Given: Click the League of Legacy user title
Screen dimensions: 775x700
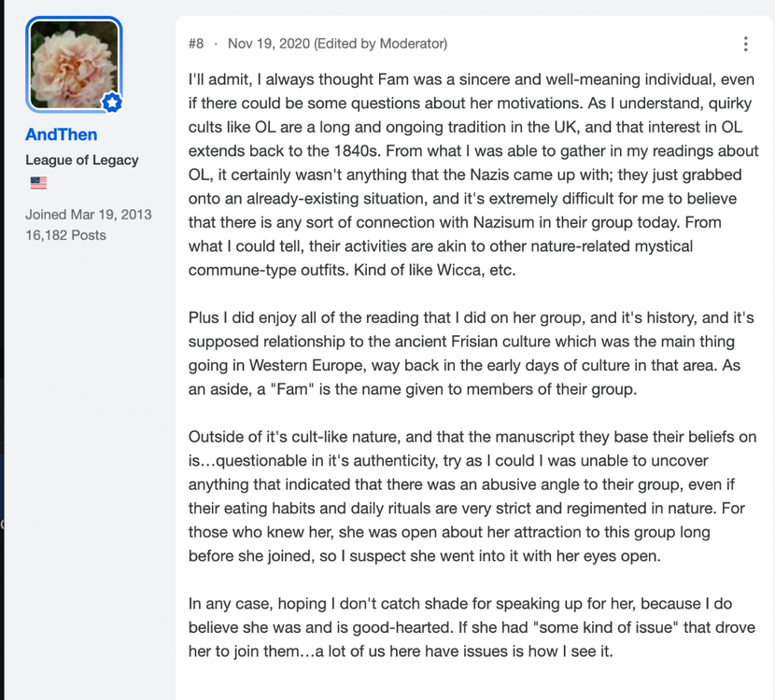Looking at the screenshot, I should point(82,160).
